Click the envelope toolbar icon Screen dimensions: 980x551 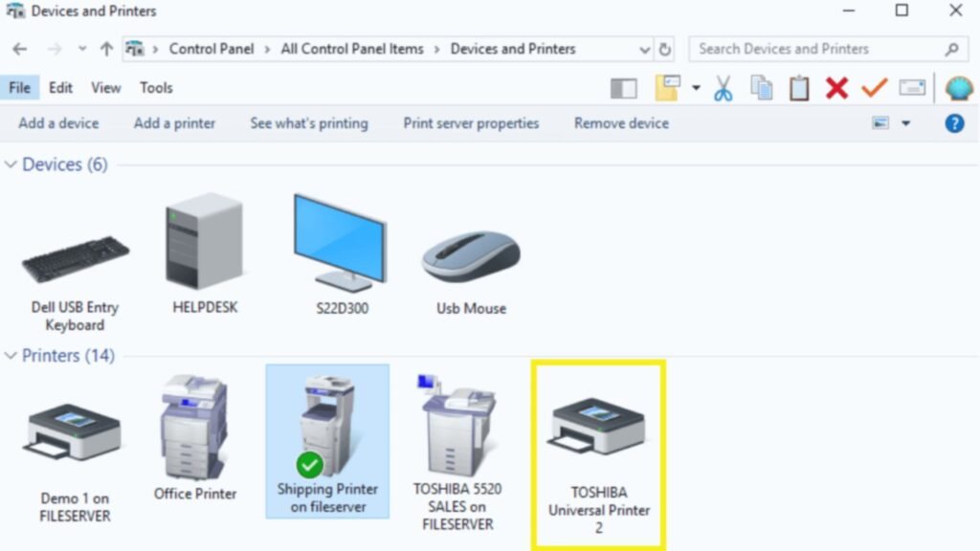(912, 87)
